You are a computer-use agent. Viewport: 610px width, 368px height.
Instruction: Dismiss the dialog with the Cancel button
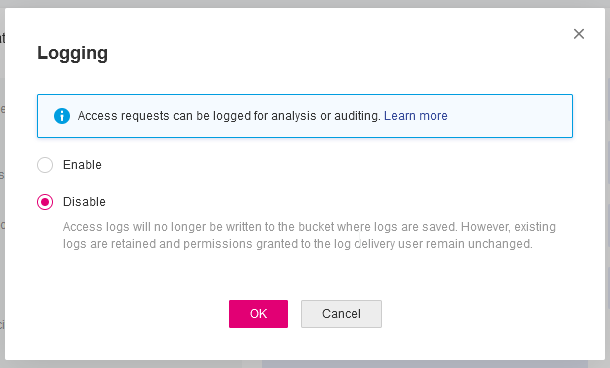(x=341, y=314)
